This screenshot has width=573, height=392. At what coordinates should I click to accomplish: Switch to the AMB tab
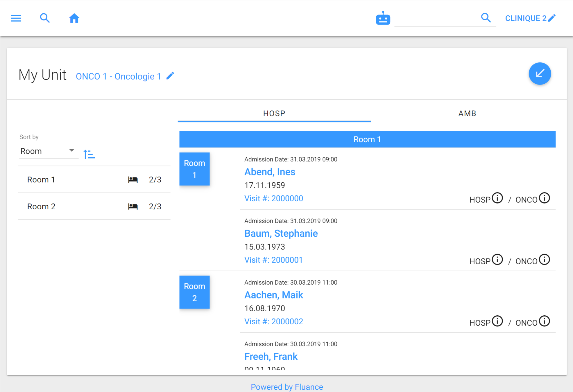pyautogui.click(x=467, y=113)
